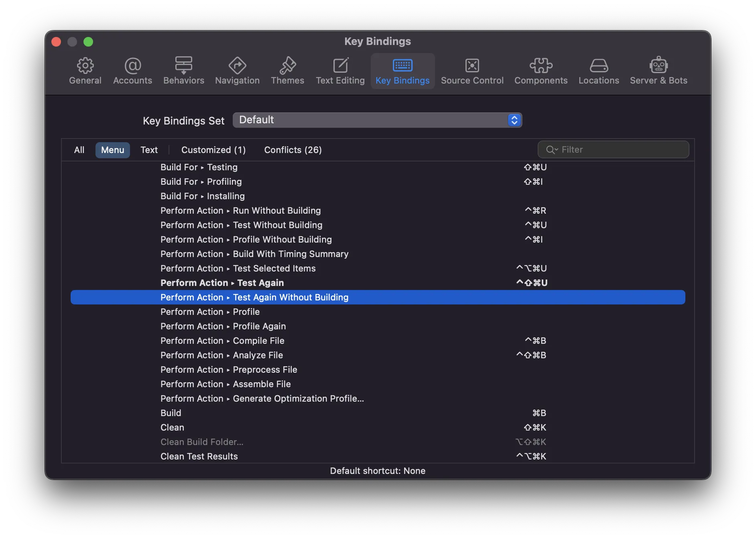Click the Key Bindings keyboard icon
This screenshot has height=539, width=756.
(402, 65)
